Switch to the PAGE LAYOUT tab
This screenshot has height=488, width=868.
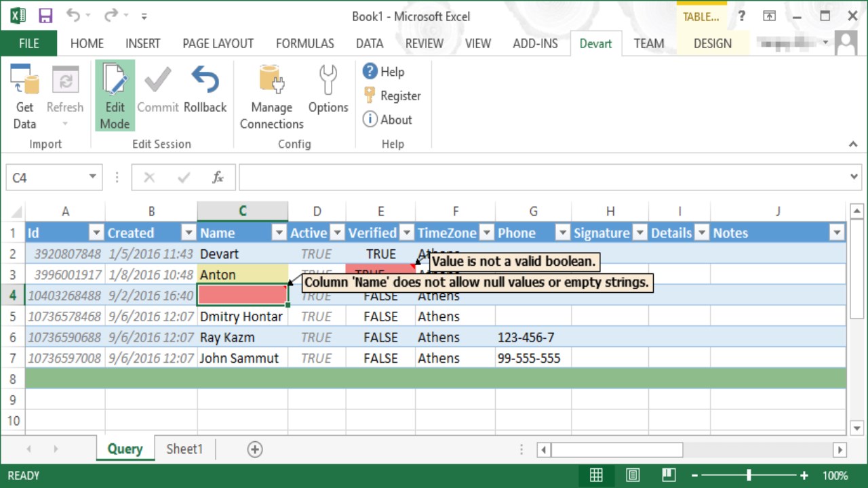(x=218, y=43)
